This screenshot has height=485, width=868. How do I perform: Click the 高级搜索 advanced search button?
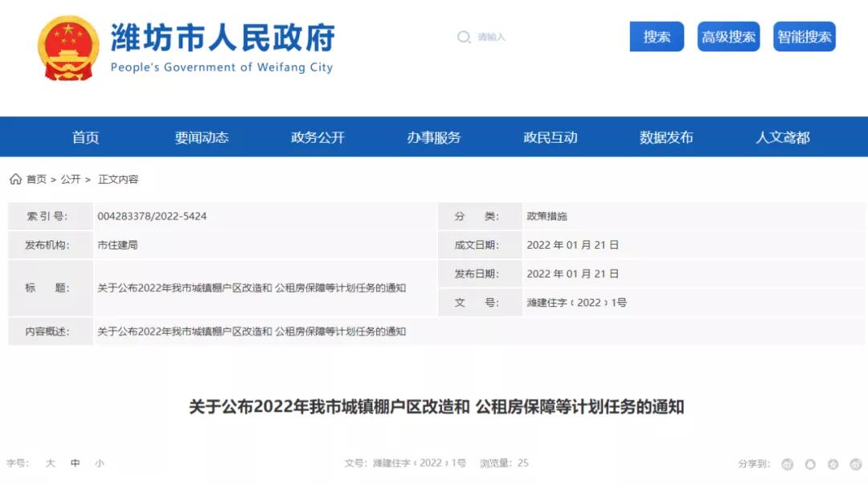coord(727,37)
